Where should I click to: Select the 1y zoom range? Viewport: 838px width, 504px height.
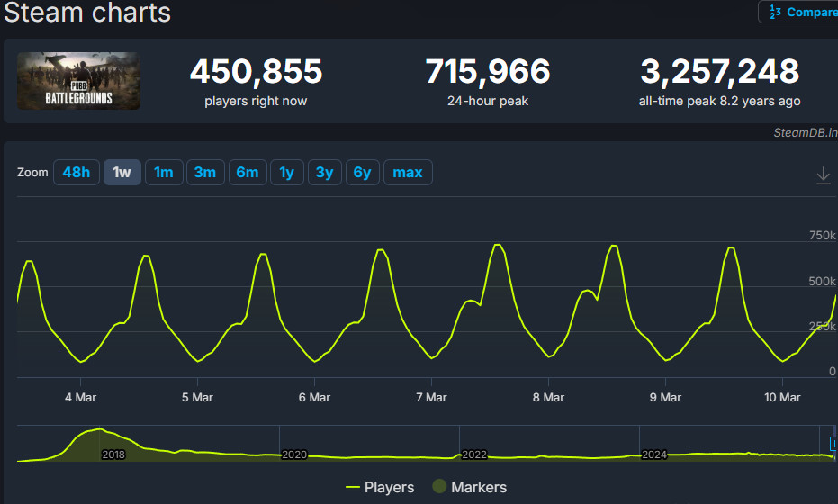286,172
